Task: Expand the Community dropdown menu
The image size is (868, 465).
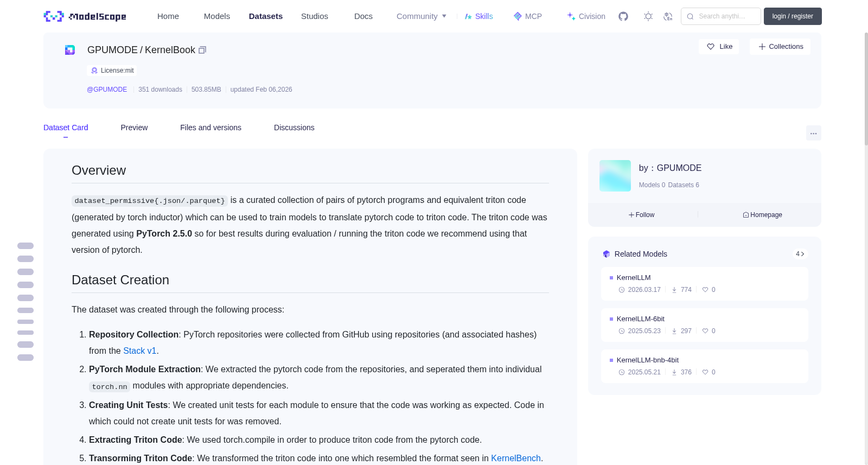Action: click(x=422, y=16)
